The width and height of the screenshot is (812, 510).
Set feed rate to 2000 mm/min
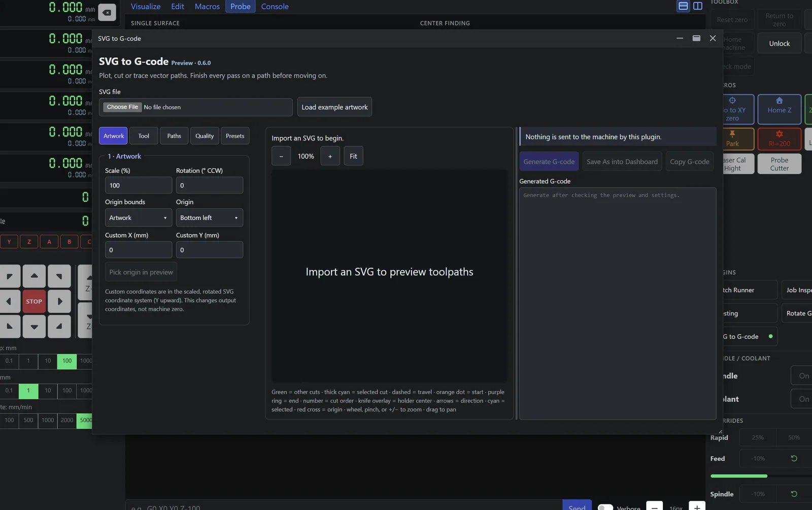(67, 421)
